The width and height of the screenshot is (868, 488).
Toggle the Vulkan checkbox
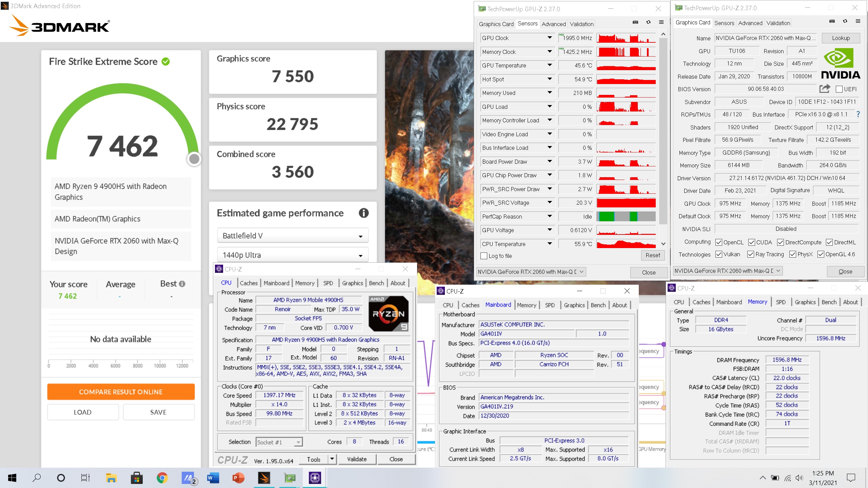click(x=718, y=254)
